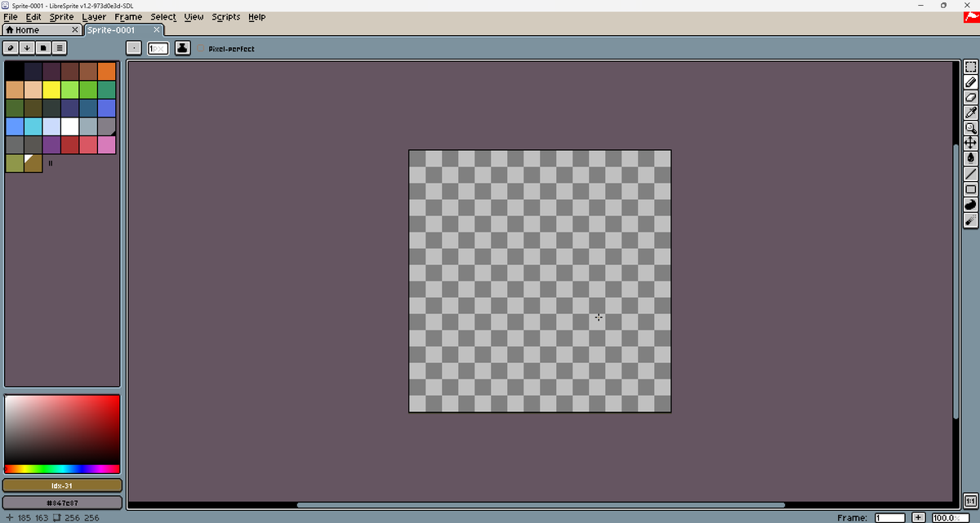Click the palette presets button
This screenshot has width=980, height=523.
click(42, 48)
